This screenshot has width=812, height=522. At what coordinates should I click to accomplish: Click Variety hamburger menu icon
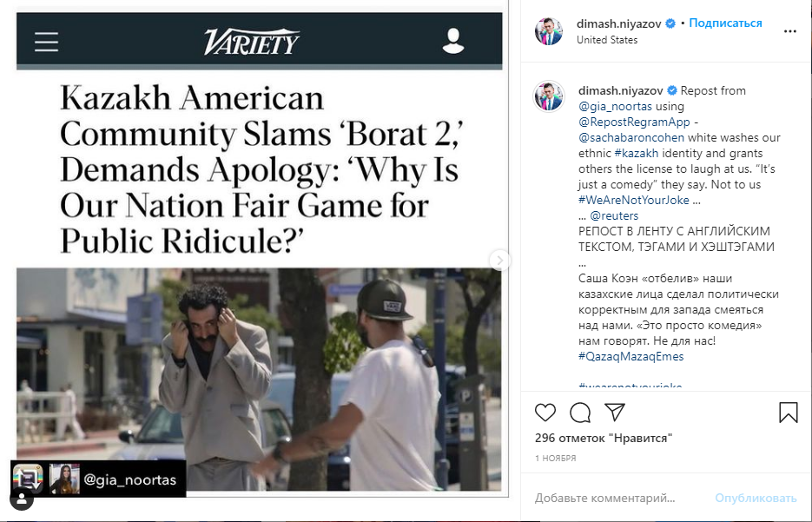[x=46, y=42]
